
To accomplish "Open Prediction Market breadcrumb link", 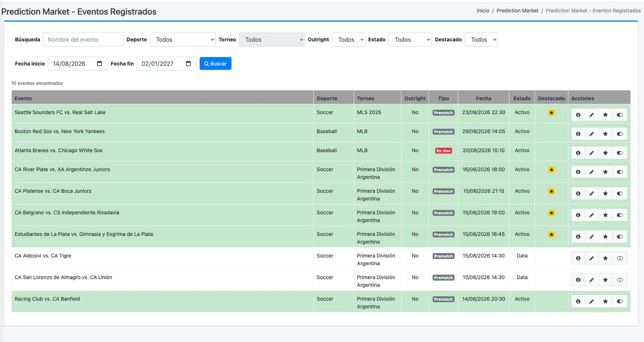I will pyautogui.click(x=517, y=11).
